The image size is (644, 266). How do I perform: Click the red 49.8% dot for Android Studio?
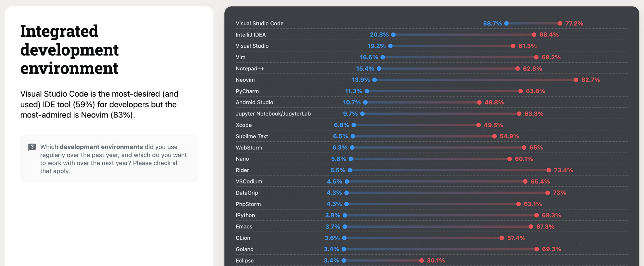[x=479, y=102]
